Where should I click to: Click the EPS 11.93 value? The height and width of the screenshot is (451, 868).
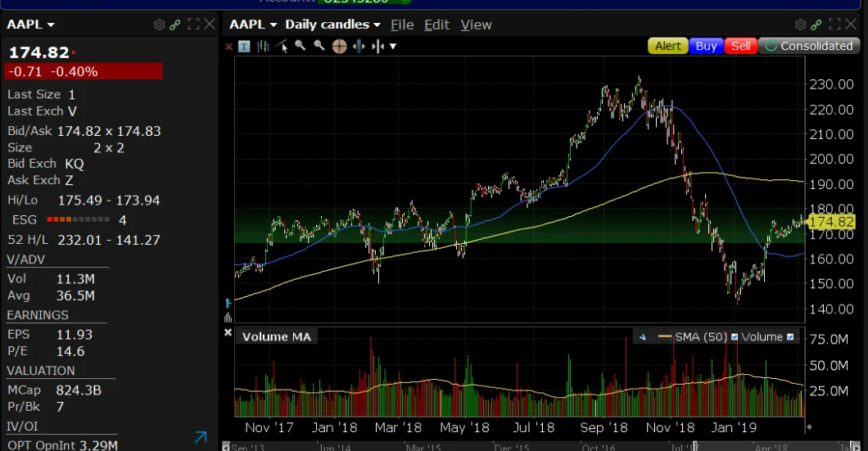pyautogui.click(x=75, y=335)
